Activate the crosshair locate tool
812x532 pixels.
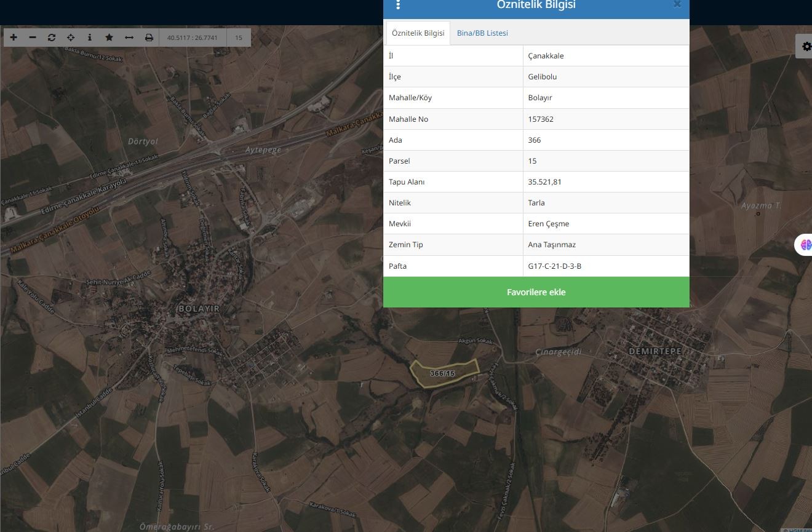tap(71, 38)
